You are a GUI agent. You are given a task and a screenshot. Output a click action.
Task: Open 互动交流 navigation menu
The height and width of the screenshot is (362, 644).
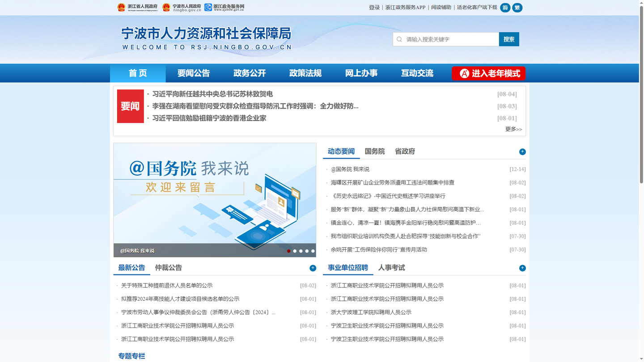pos(417,73)
